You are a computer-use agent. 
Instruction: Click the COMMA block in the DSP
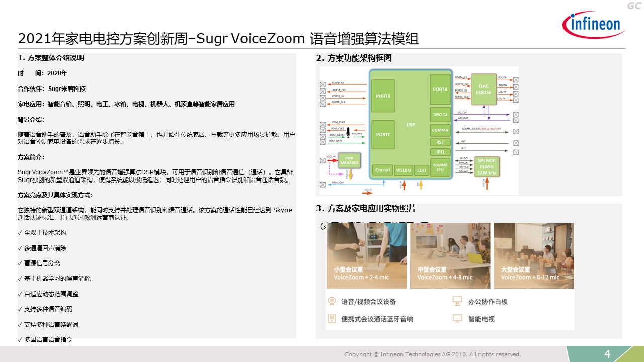coord(440,130)
